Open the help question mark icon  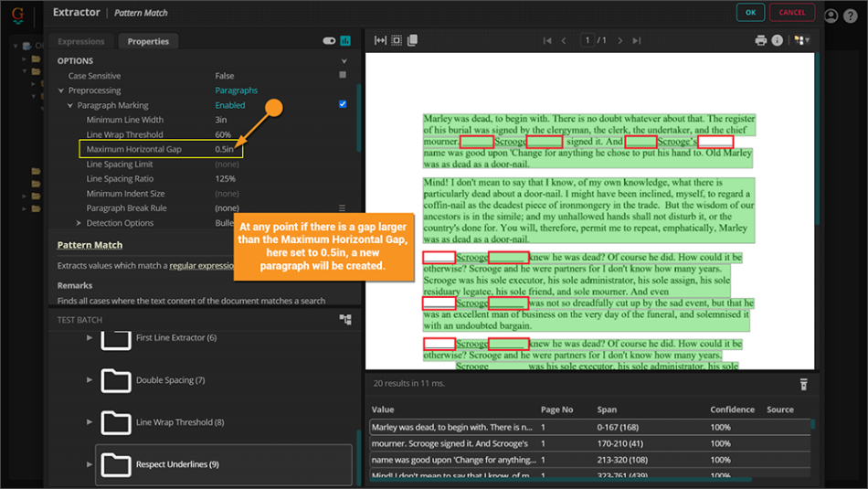point(851,16)
